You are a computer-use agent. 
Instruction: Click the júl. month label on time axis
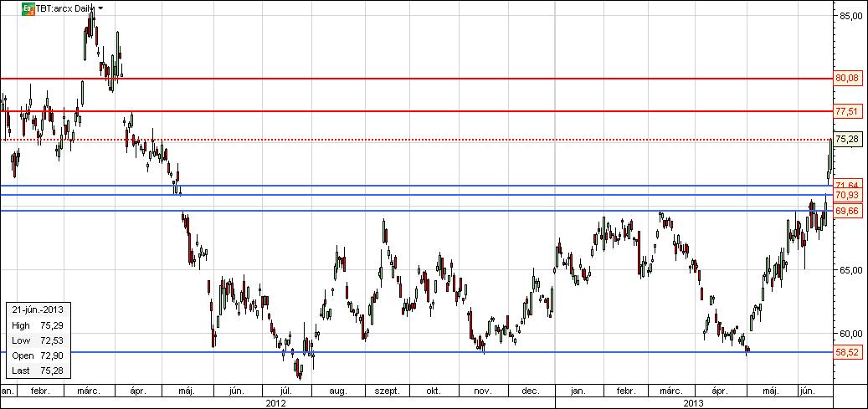tap(286, 391)
